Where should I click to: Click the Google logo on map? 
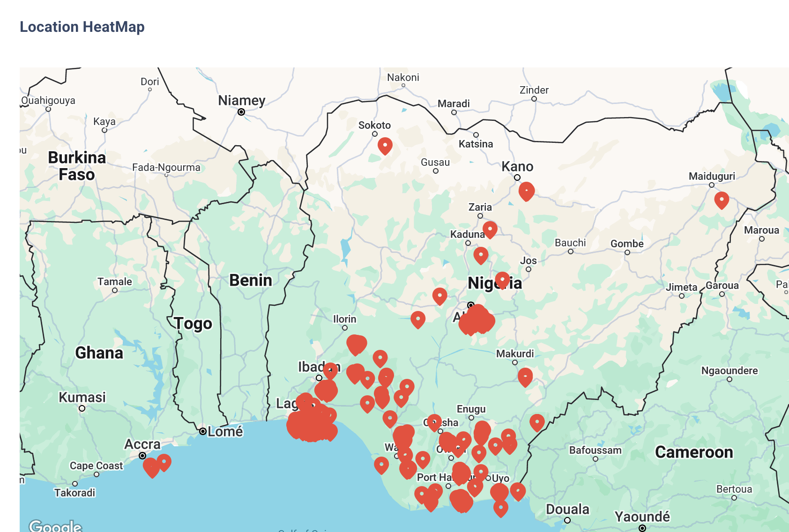pyautogui.click(x=55, y=525)
